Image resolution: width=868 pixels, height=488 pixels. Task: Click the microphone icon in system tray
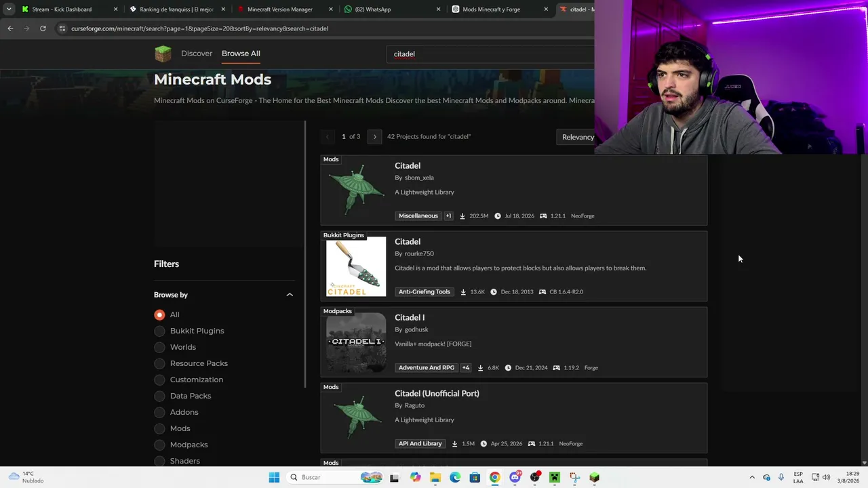coord(781,477)
